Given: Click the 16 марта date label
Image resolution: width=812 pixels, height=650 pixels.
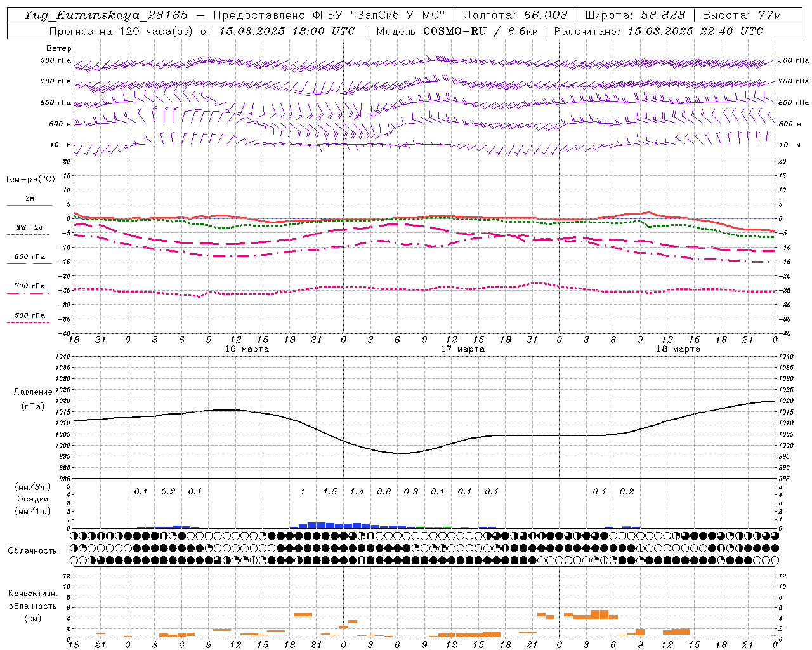Looking at the screenshot, I should click(x=247, y=349).
